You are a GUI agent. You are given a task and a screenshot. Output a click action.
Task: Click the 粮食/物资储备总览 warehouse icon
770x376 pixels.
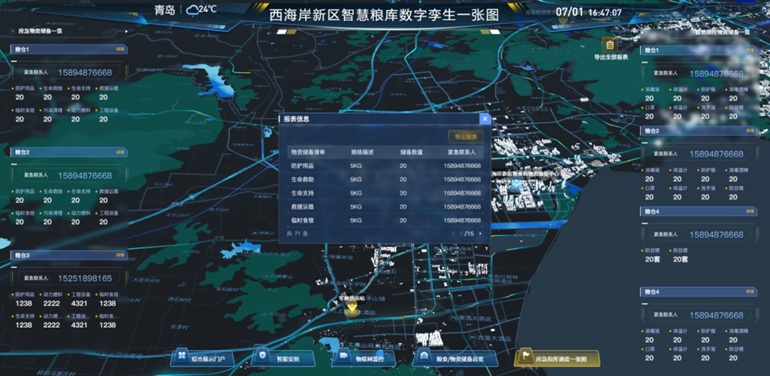point(424,355)
